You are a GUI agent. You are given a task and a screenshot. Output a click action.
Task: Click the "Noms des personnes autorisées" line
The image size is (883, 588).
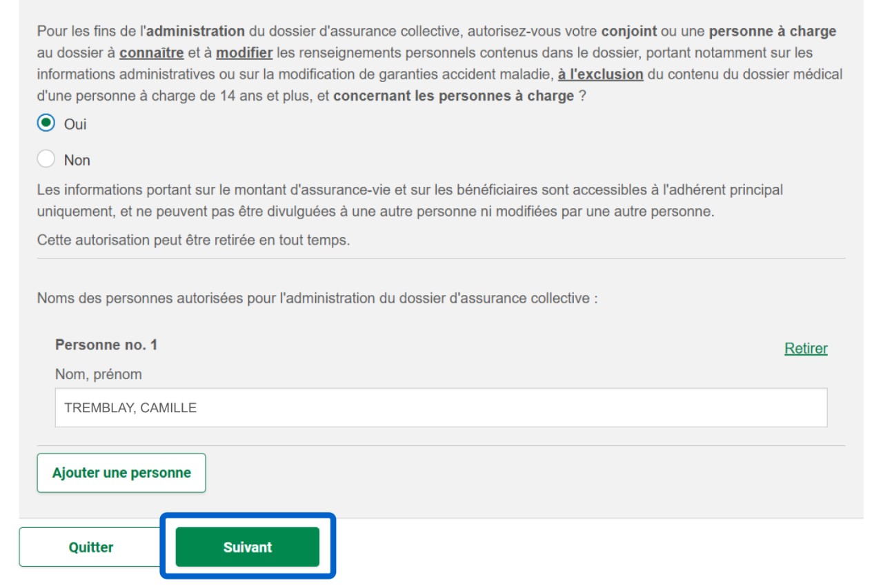[x=317, y=298]
